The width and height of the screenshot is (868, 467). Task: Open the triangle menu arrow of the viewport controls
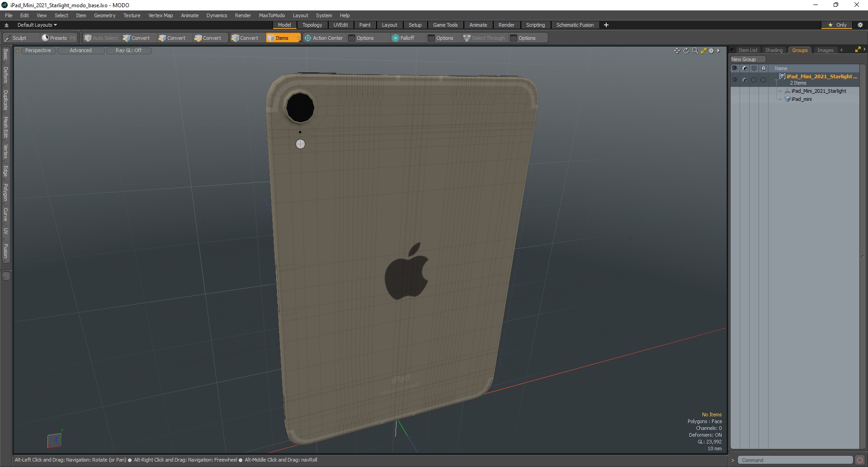pos(718,51)
